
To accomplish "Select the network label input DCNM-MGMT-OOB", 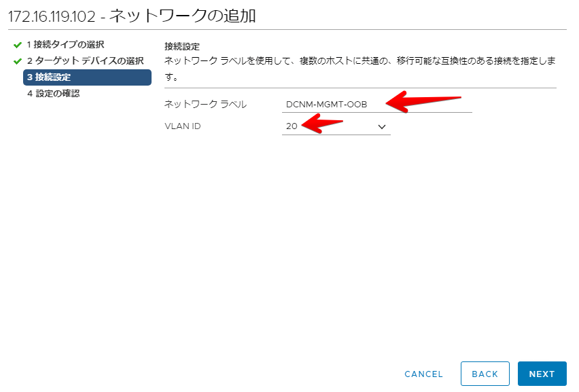I will 376,105.
